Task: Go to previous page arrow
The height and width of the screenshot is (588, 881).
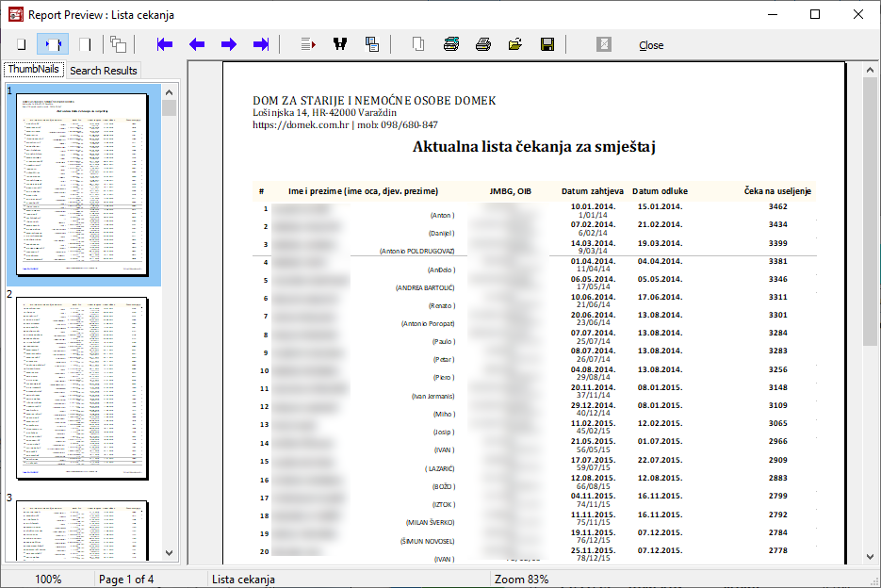Action: pos(197,44)
